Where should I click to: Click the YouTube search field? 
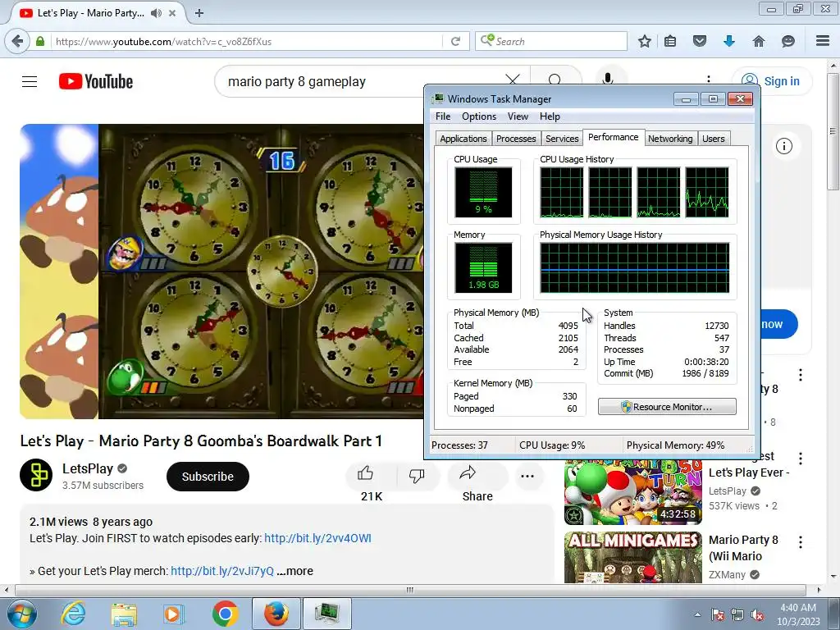tap(364, 81)
